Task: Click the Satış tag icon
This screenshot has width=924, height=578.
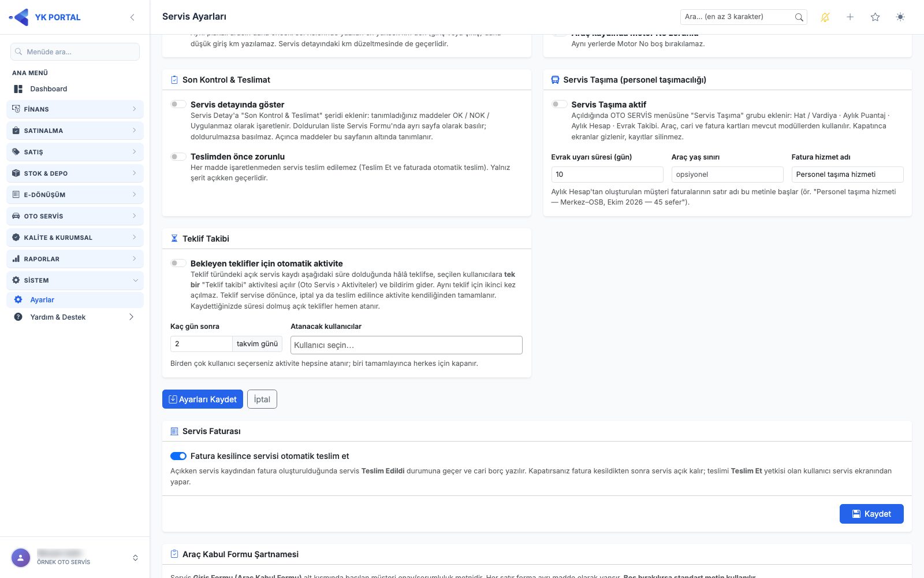Action: tap(16, 152)
